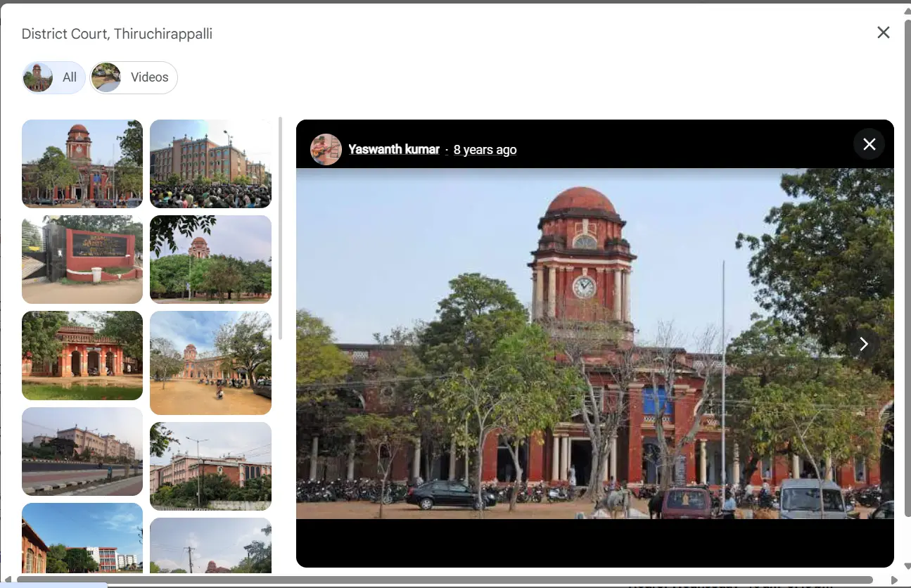Screen dimensions: 911x588
Task: View the dome above green trees thumbnail
Action: tap(210, 260)
